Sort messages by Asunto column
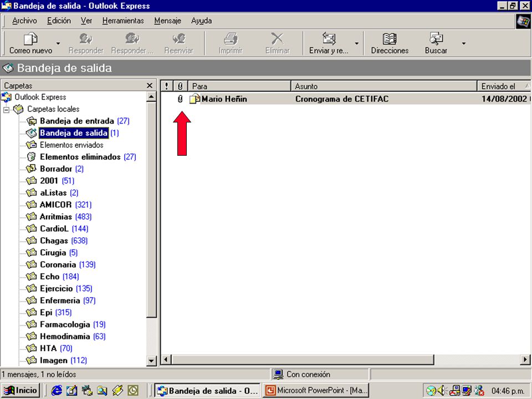532x399 pixels. [383, 86]
